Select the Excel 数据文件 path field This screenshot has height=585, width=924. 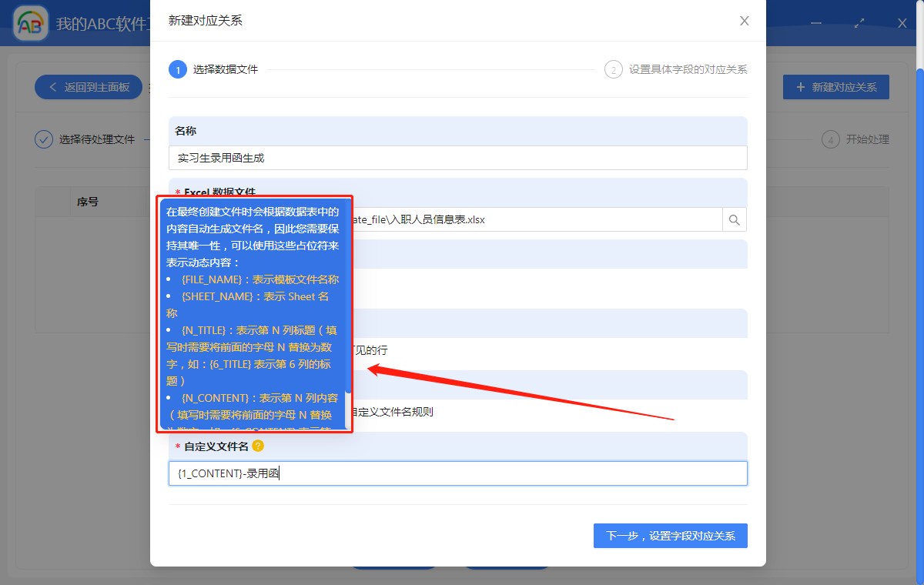click(x=539, y=219)
